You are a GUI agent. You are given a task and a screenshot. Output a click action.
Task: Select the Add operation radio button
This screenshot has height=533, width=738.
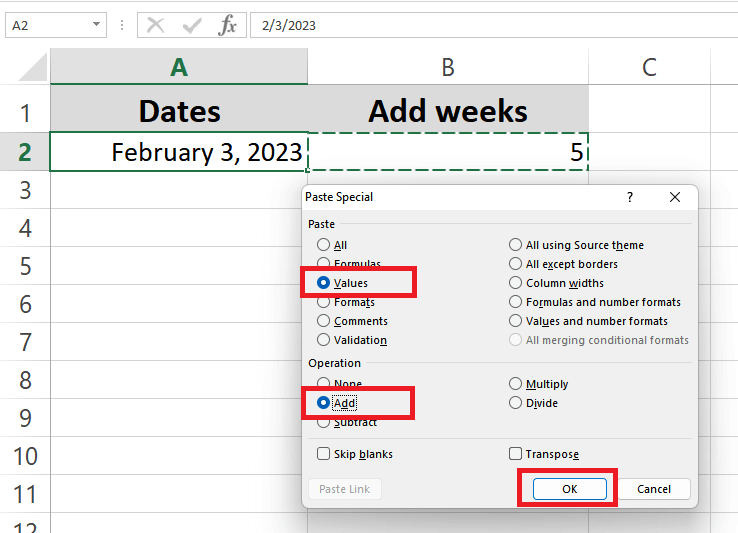click(324, 403)
